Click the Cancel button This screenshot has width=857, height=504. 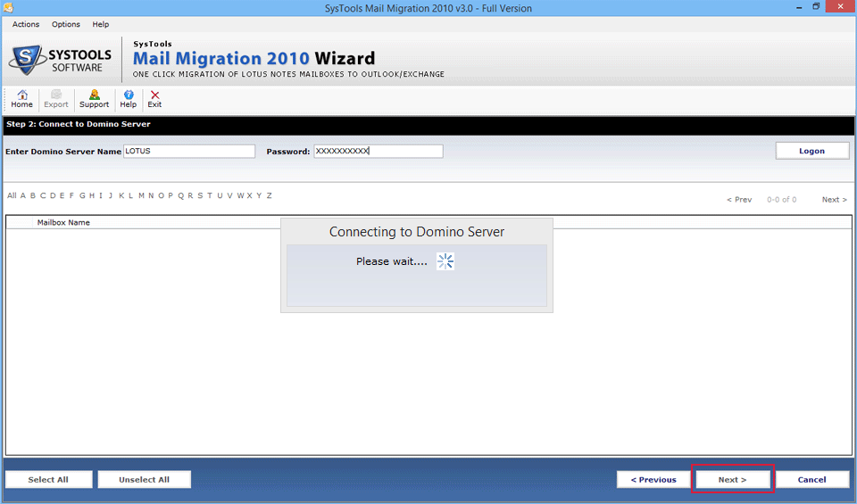pos(811,479)
